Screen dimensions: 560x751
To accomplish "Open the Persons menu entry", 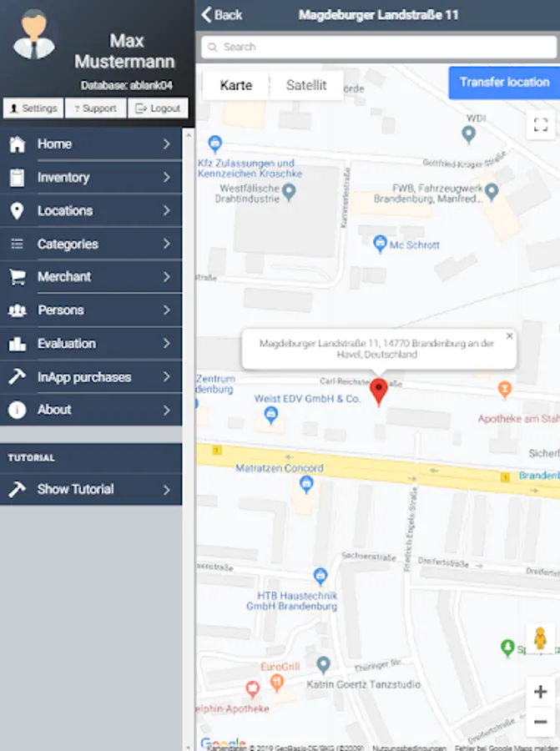I will 91,310.
